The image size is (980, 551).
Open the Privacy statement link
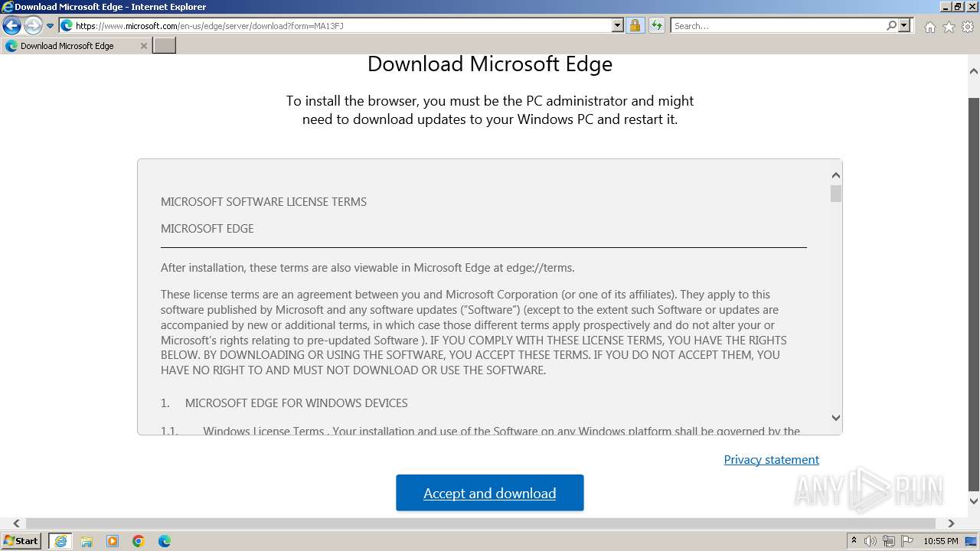772,459
